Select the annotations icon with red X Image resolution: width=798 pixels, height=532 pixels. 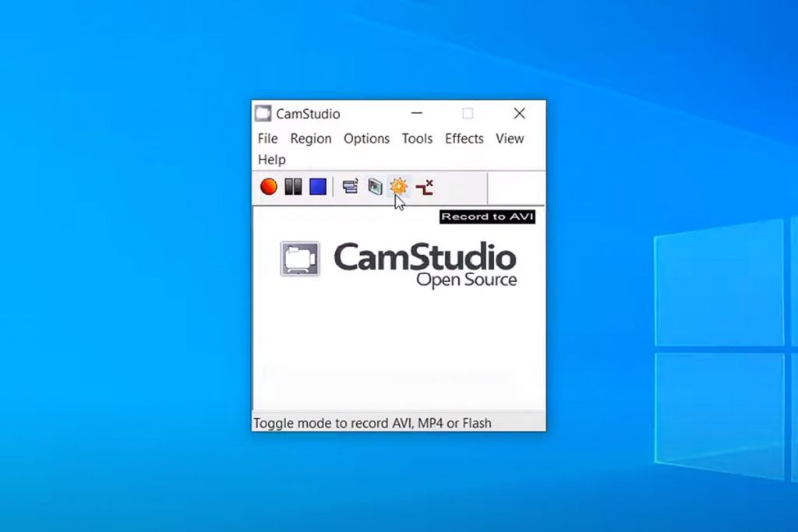[x=425, y=187]
